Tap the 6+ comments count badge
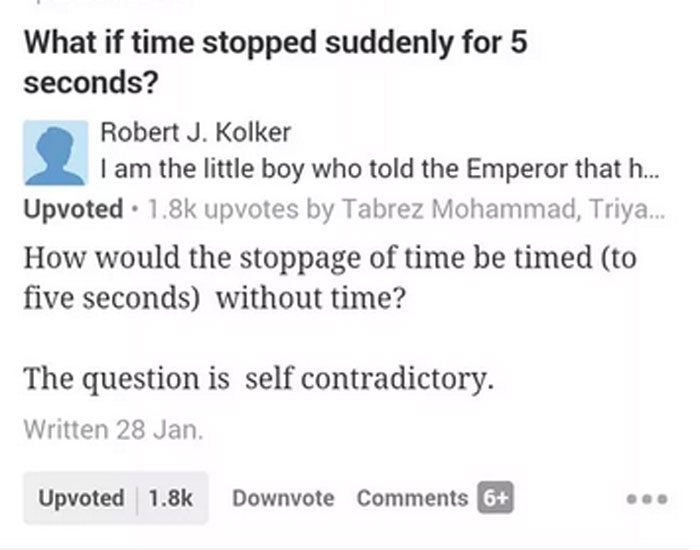Screen dimensions: 700x550 496,498
